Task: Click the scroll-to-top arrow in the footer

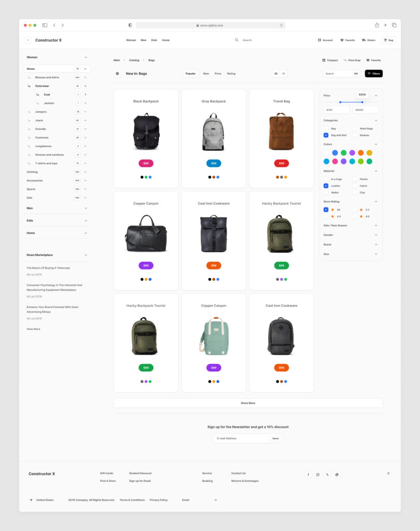Action: [x=388, y=474]
